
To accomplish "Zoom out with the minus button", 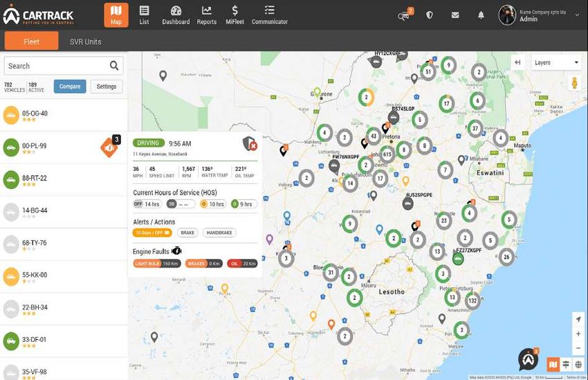I will click(x=578, y=347).
